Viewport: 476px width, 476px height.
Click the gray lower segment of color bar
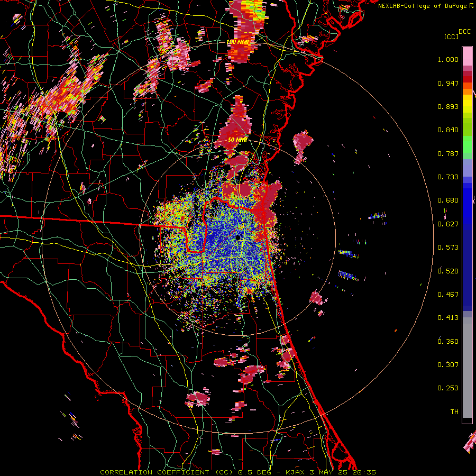(x=467, y=368)
